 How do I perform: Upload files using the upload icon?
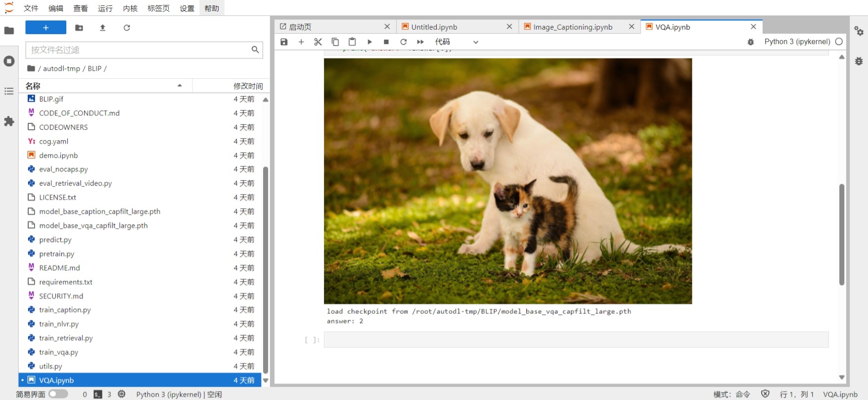[x=103, y=28]
